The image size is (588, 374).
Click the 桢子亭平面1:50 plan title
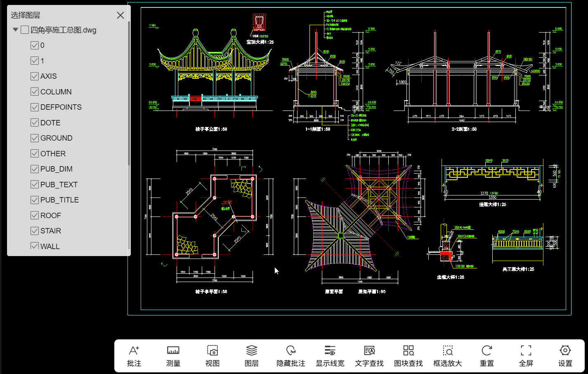(211, 292)
